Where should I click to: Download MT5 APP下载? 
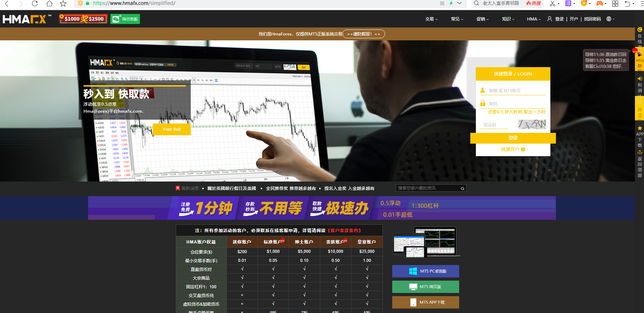[x=426, y=303]
